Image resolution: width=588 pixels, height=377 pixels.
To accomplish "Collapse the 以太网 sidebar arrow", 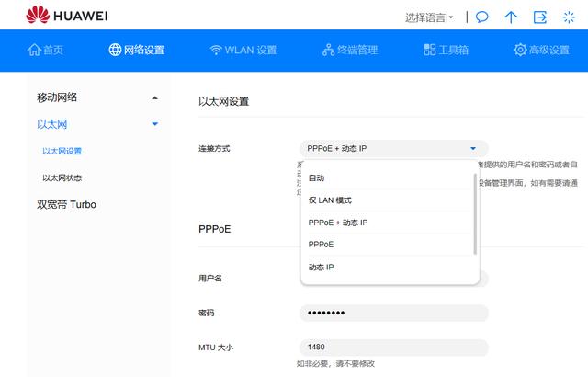I will (x=154, y=124).
